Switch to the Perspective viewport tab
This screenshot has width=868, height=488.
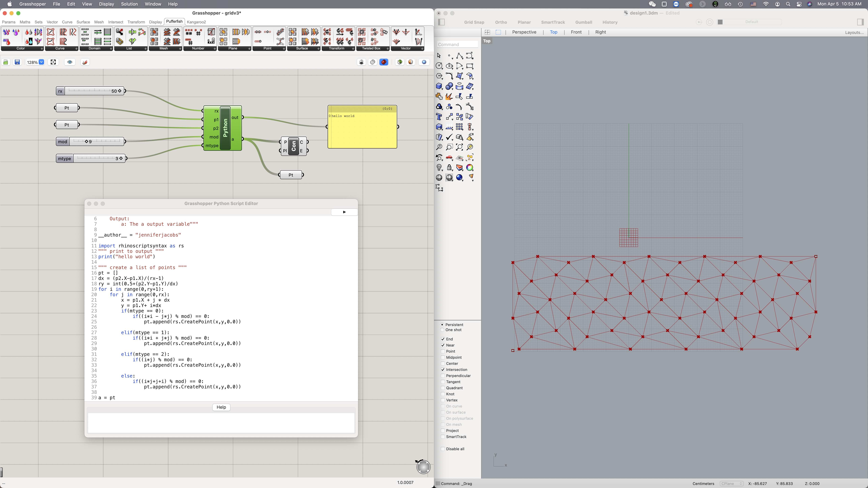tap(524, 32)
